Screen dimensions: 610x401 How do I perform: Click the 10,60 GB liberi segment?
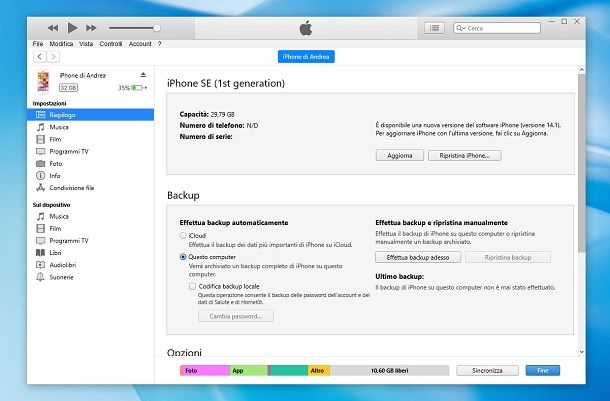pos(389,371)
